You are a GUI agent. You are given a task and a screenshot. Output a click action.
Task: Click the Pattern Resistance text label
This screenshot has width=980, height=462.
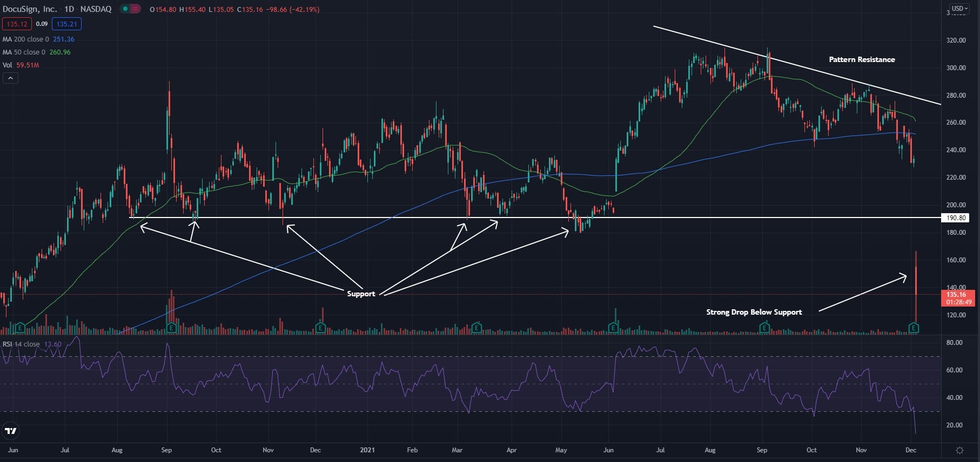coord(862,59)
